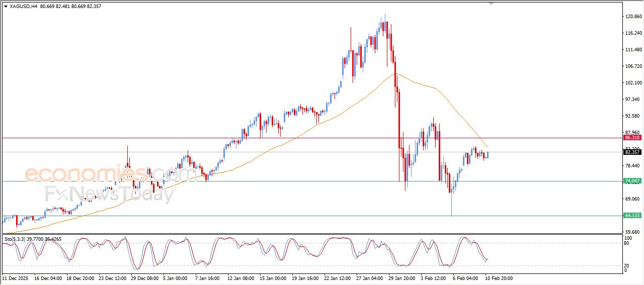Click the 22 Jan 12:00 time label
Viewport: 644px width, 285px height.
click(337, 277)
